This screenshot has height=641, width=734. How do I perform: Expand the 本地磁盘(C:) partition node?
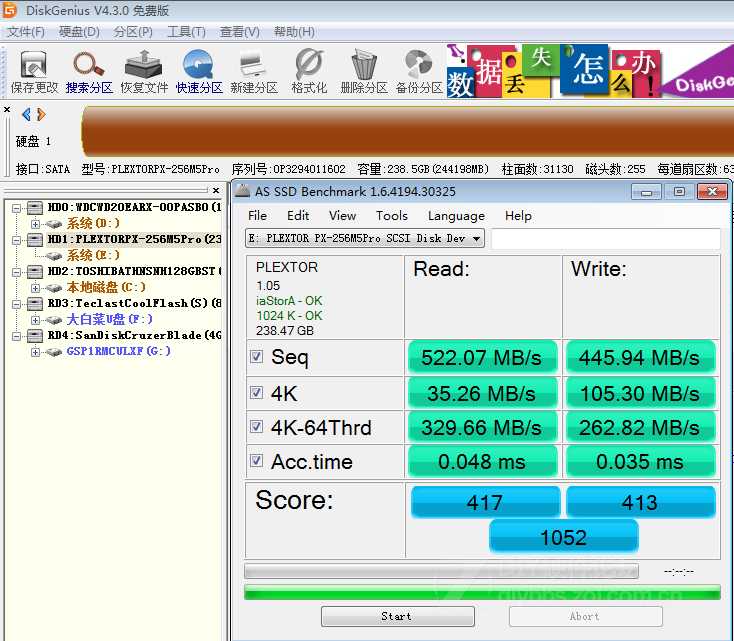36,288
